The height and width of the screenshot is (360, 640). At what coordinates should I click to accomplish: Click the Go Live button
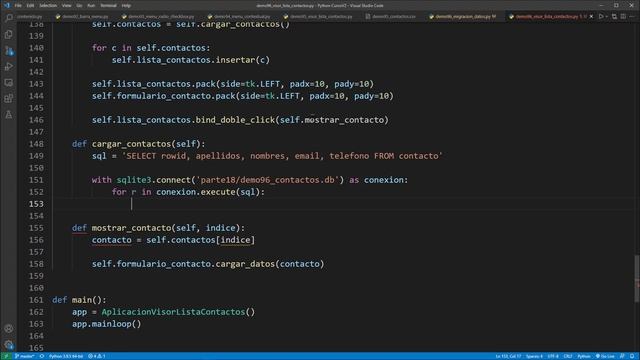605,356
